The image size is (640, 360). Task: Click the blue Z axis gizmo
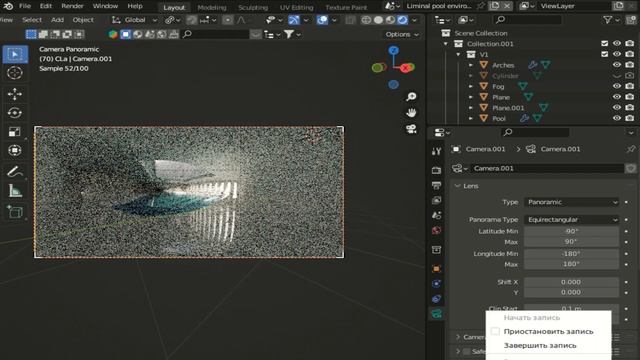click(x=393, y=50)
